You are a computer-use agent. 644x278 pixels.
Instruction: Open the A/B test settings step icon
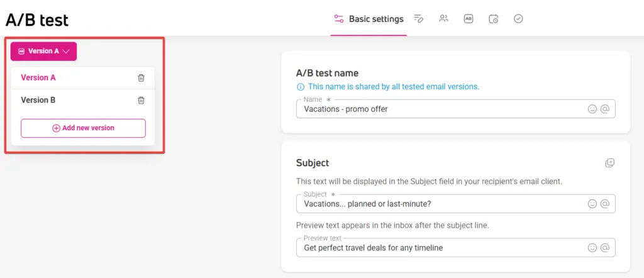469,18
